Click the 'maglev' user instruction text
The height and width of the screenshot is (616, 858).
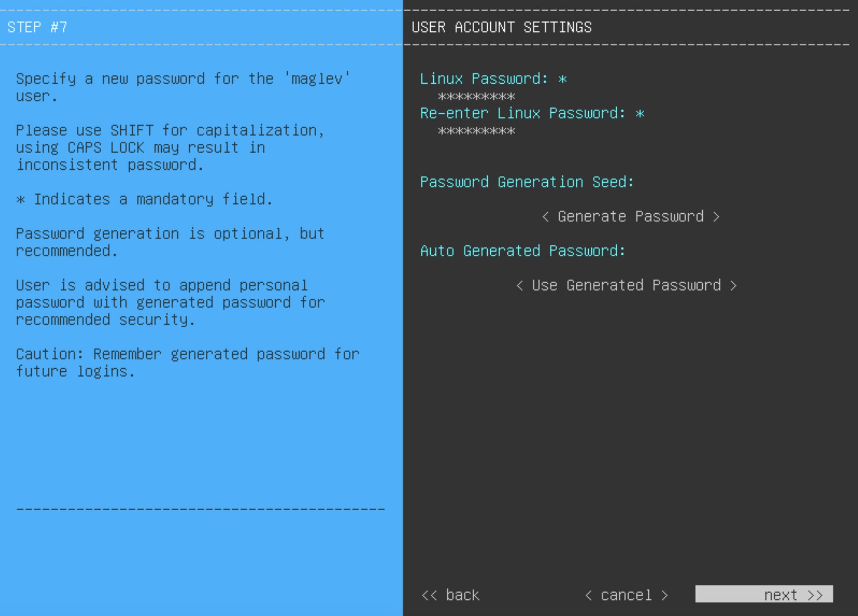click(x=183, y=87)
